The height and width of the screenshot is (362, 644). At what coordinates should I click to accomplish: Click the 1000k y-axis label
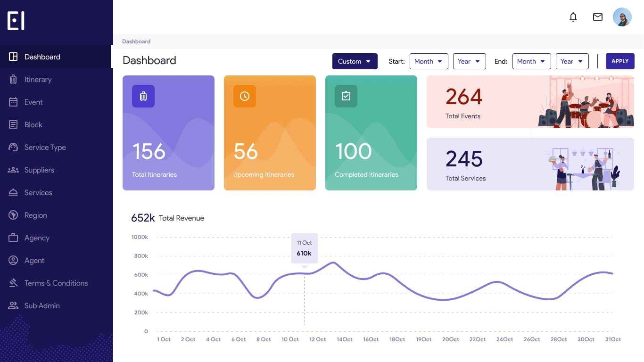coord(140,237)
